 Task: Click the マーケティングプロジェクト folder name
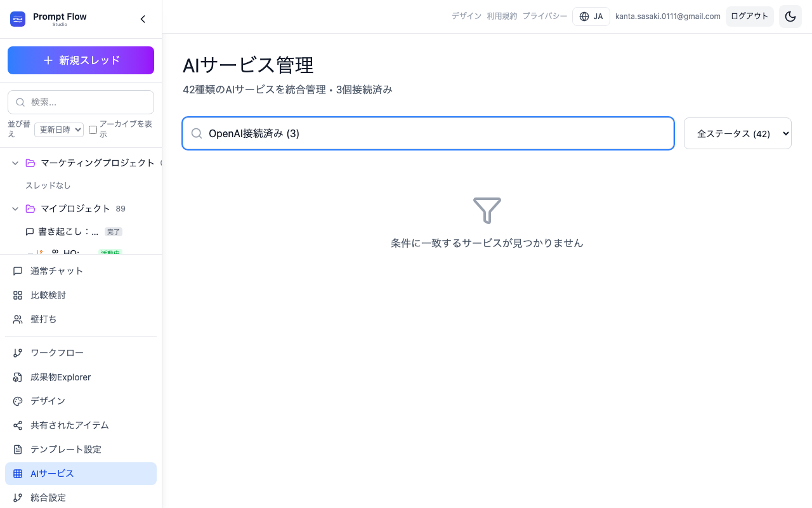tap(98, 163)
